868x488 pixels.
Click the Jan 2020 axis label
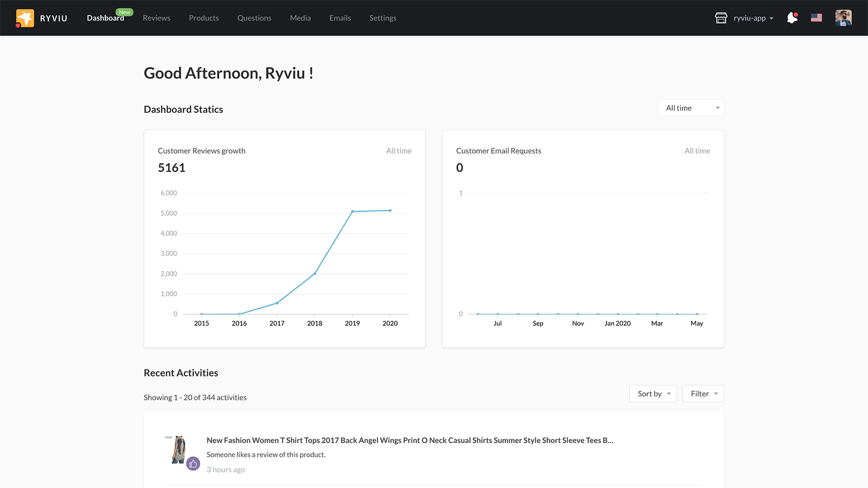coord(618,324)
